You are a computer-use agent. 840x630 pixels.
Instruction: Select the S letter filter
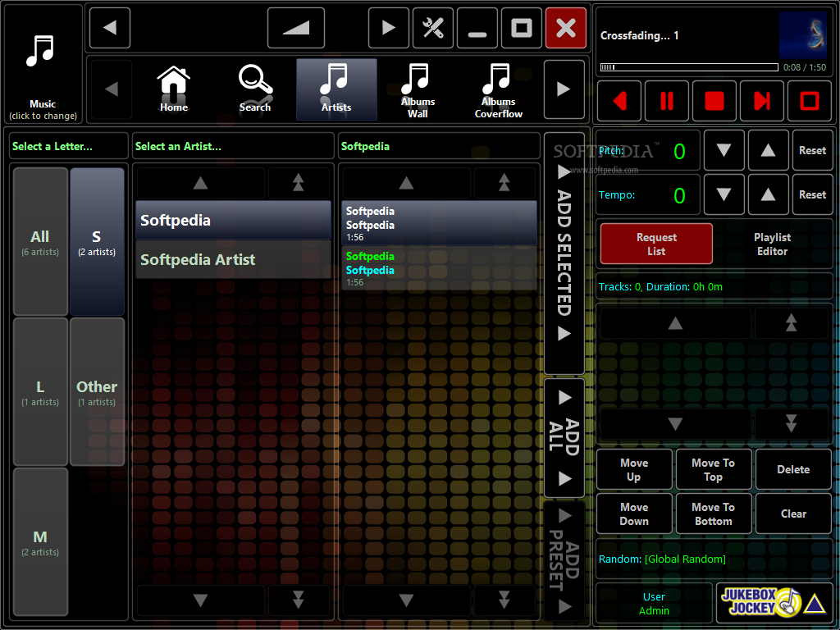pos(97,242)
